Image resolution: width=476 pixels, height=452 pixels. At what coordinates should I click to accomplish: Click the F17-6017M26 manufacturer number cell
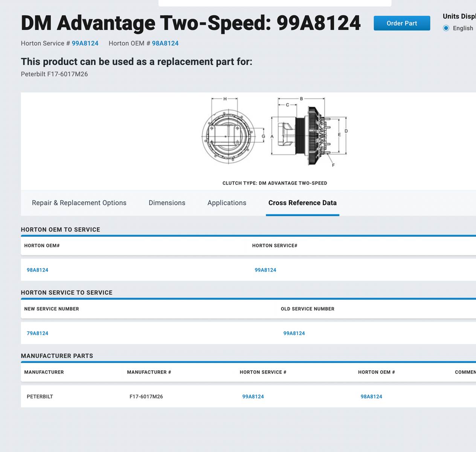click(146, 397)
